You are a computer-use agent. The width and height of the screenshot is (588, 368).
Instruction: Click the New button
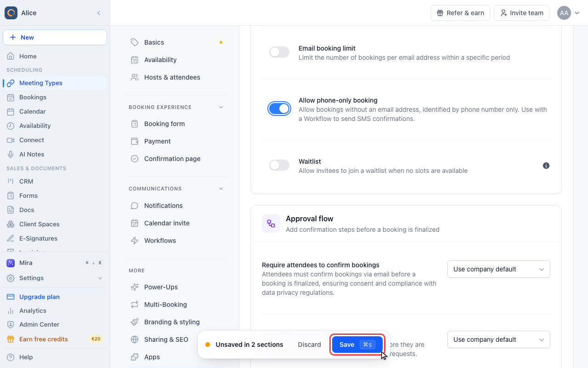[x=55, y=37]
